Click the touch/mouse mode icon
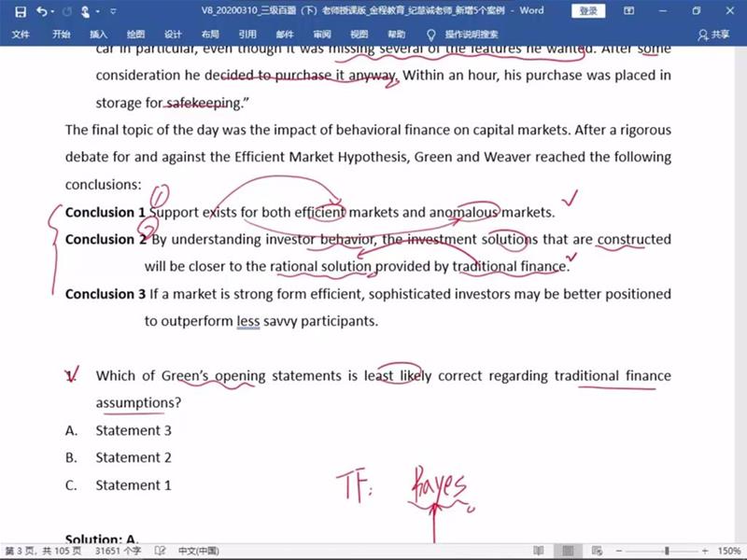This screenshot has width=747, height=560. point(86,11)
